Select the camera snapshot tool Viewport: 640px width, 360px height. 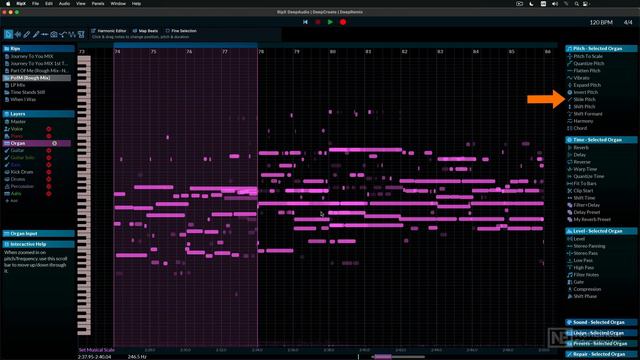(x=54, y=35)
